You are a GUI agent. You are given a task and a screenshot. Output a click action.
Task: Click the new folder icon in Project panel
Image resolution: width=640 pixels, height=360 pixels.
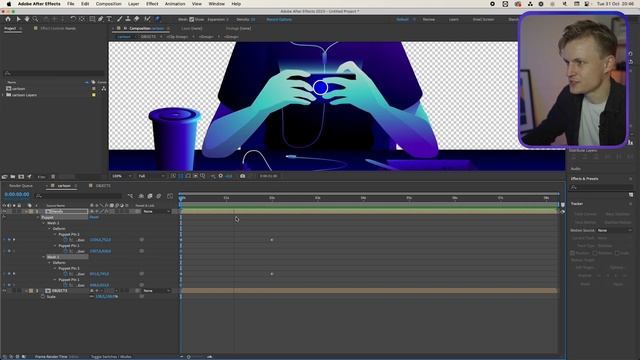[x=13, y=177]
